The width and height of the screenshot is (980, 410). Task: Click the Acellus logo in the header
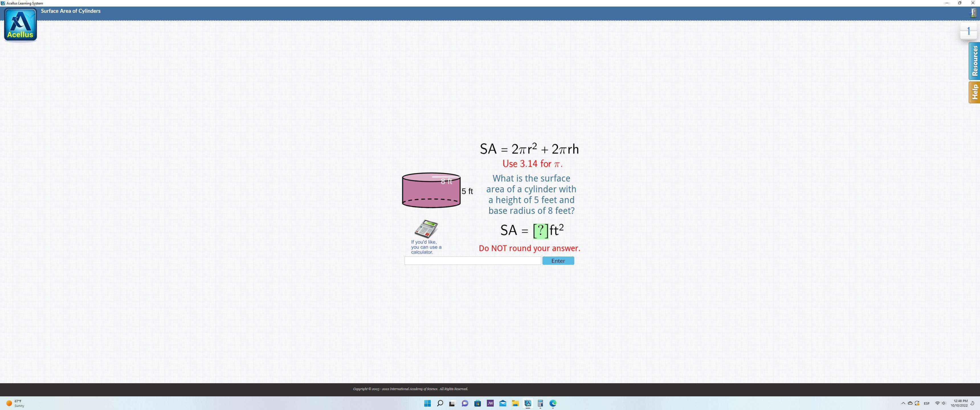20,25
